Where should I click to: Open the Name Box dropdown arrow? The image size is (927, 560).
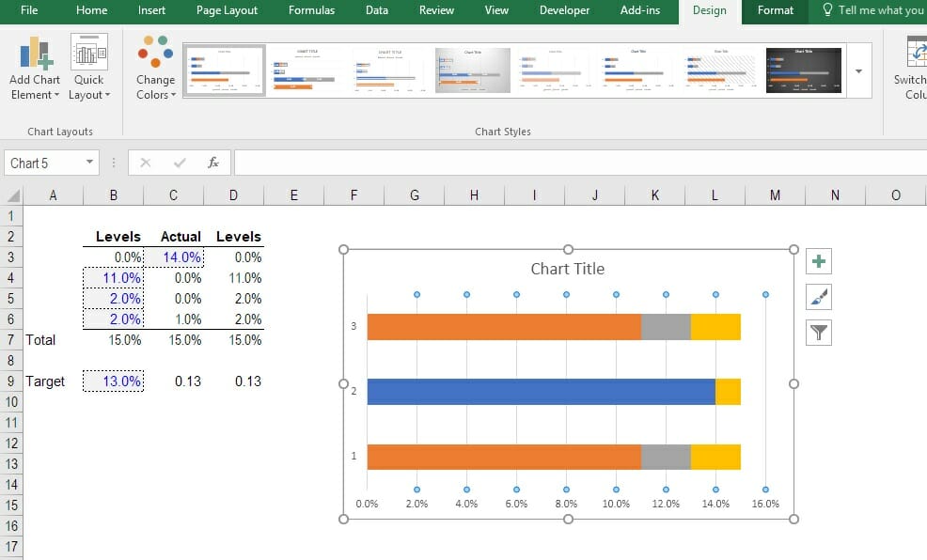[90, 163]
